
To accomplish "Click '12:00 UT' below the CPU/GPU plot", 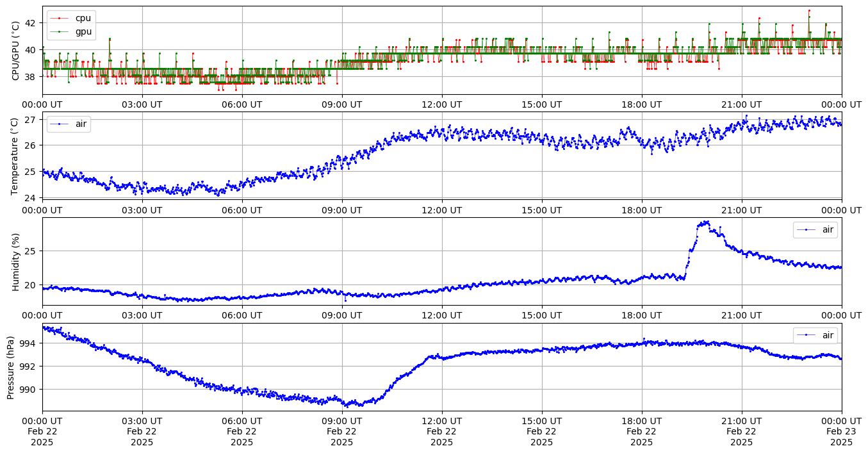I will coord(442,104).
